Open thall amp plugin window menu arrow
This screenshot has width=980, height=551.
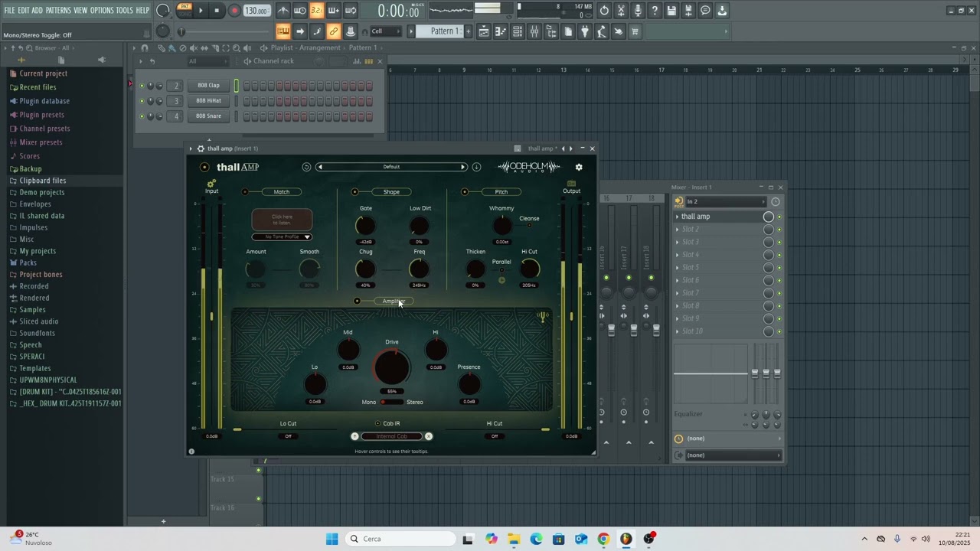(191, 148)
